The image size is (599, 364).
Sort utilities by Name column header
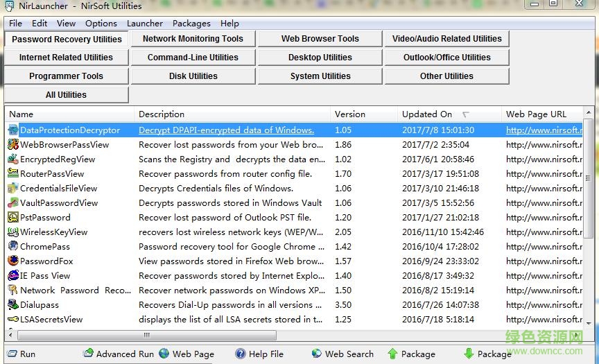21,114
